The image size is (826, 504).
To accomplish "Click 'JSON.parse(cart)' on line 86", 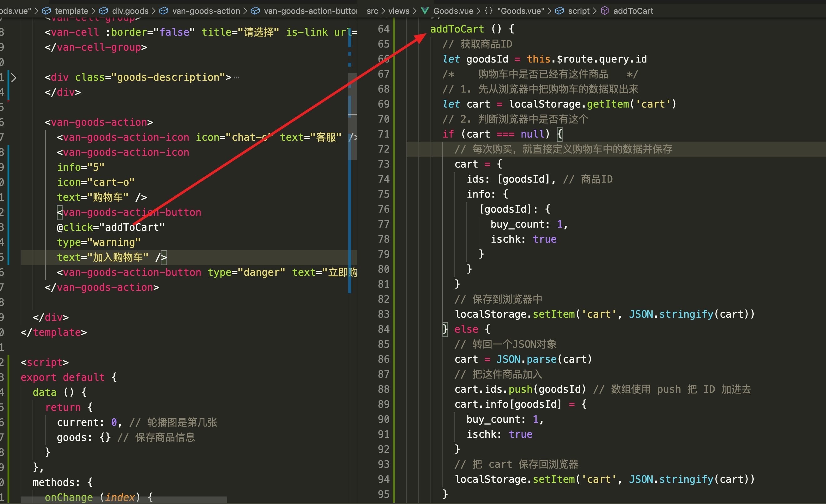I will pyautogui.click(x=544, y=359).
